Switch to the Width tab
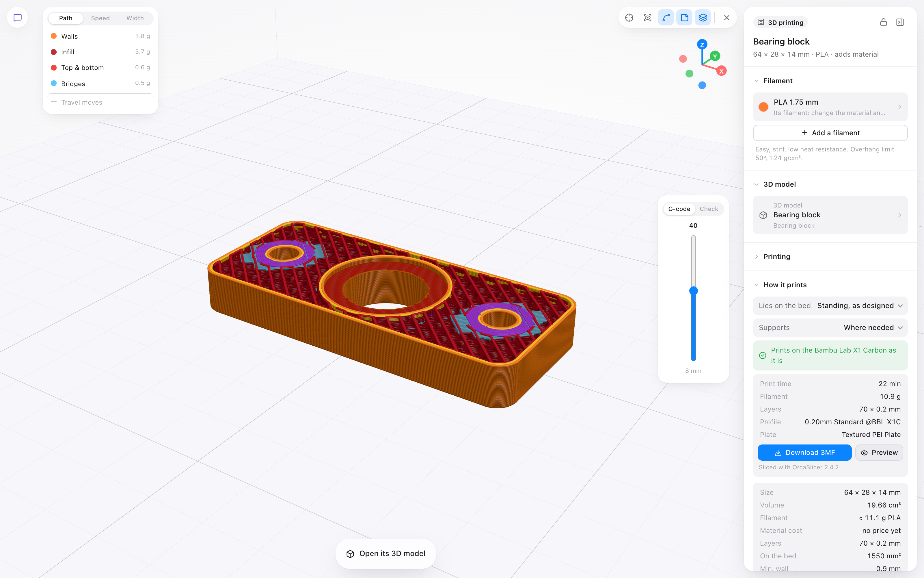924x578 pixels. [x=135, y=18]
